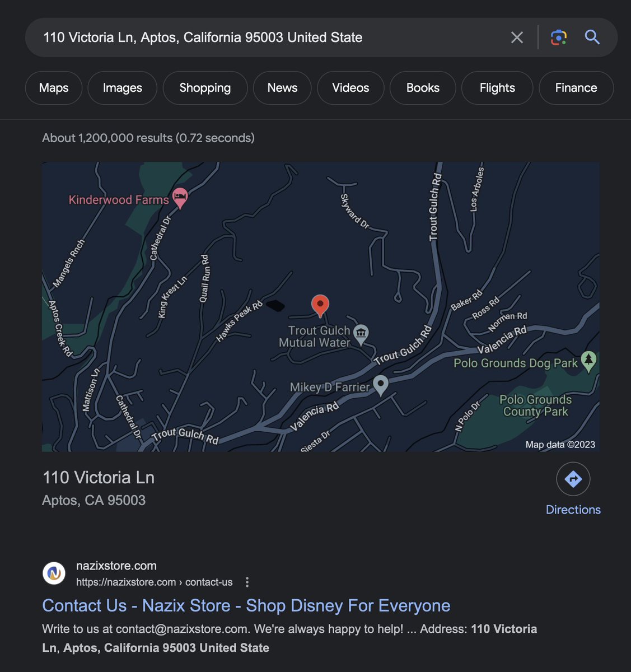Click the Kinderwood Farms map label
This screenshot has height=672, width=631.
pyautogui.click(x=119, y=200)
